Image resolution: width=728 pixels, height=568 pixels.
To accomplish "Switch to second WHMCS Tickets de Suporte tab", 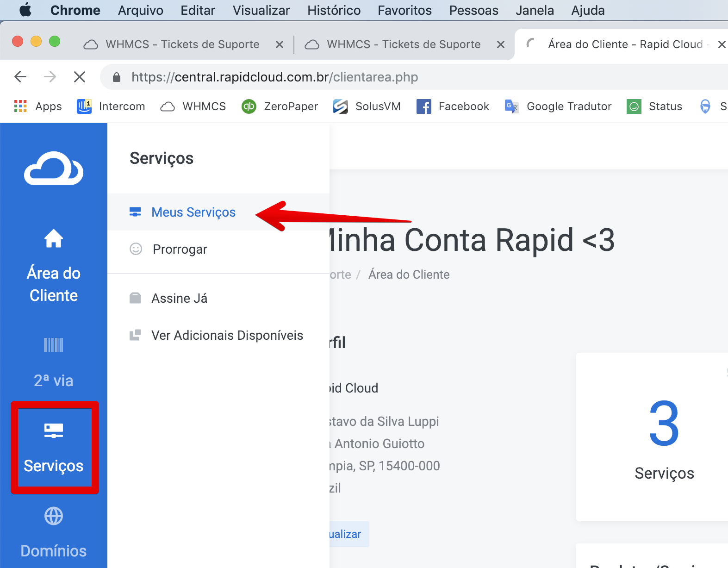I will tap(404, 44).
